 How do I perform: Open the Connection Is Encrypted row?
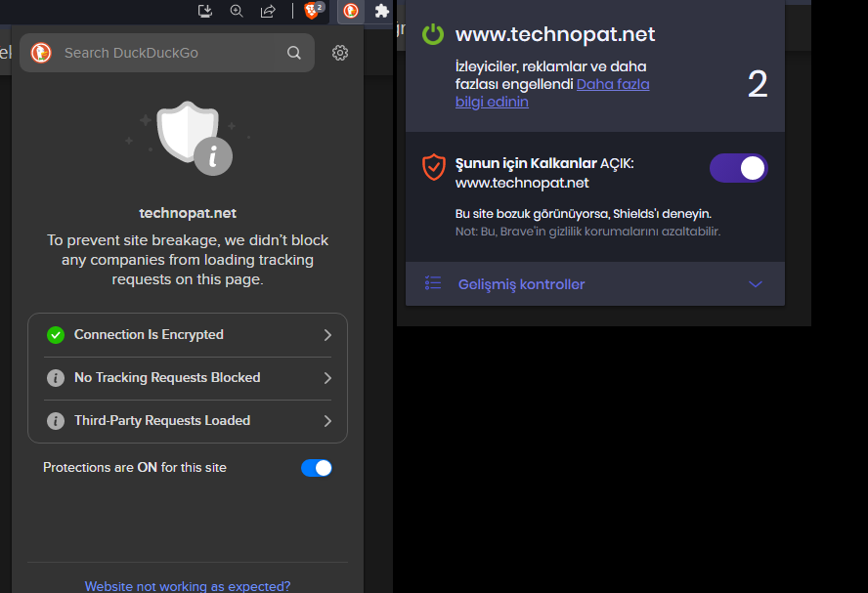click(188, 335)
